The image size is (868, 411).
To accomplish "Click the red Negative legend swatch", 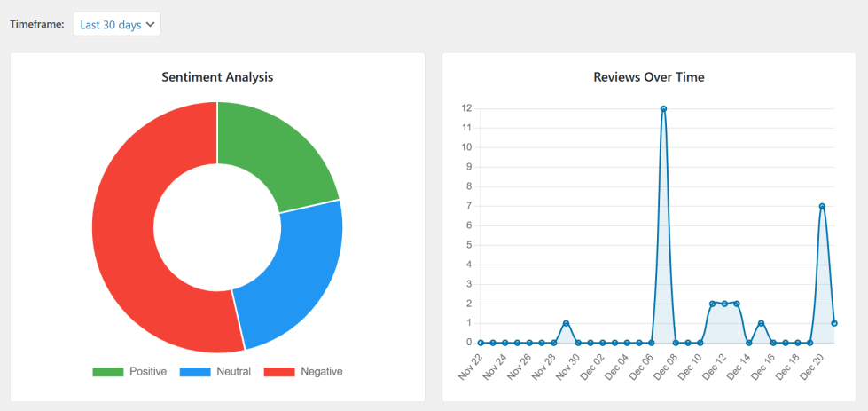I will point(279,372).
